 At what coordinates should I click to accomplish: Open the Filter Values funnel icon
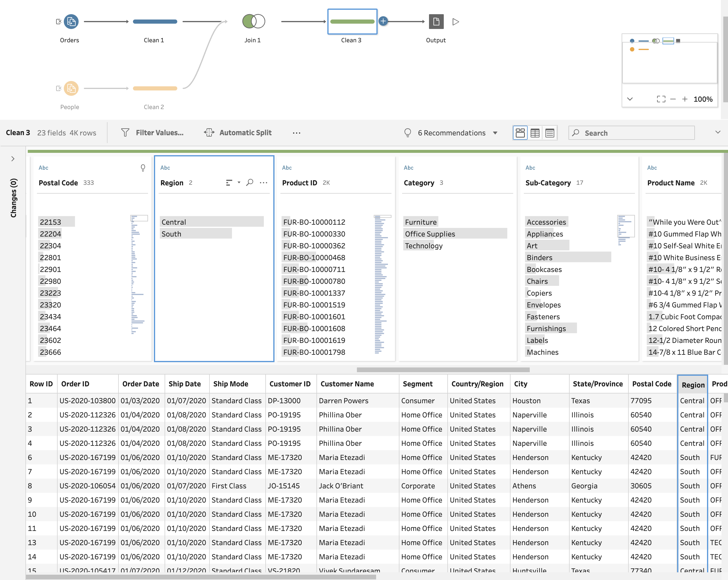click(x=125, y=133)
